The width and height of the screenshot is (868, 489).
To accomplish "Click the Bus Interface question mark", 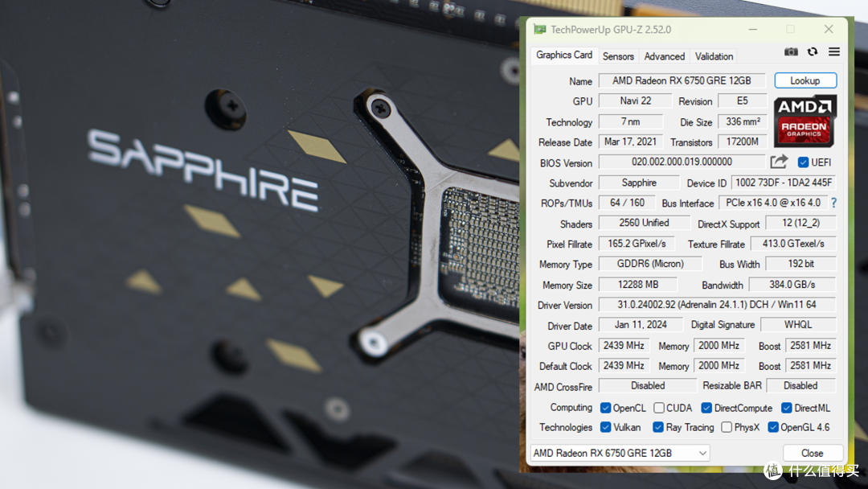I will pos(833,203).
